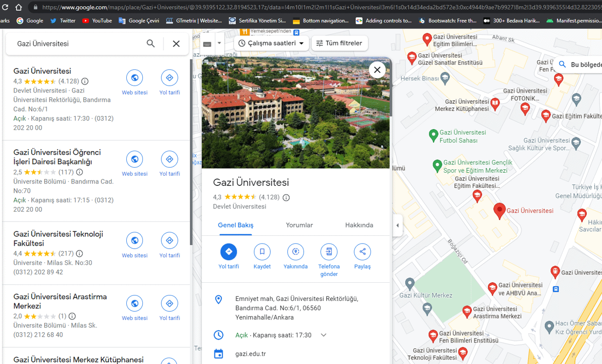Open Web sitesi for Teknoloji Fakültesi
This screenshot has width=602, height=364.
pos(135,246)
